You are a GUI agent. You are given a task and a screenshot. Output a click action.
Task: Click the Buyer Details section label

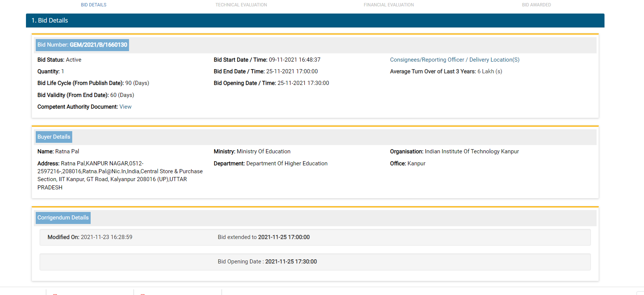[54, 137]
